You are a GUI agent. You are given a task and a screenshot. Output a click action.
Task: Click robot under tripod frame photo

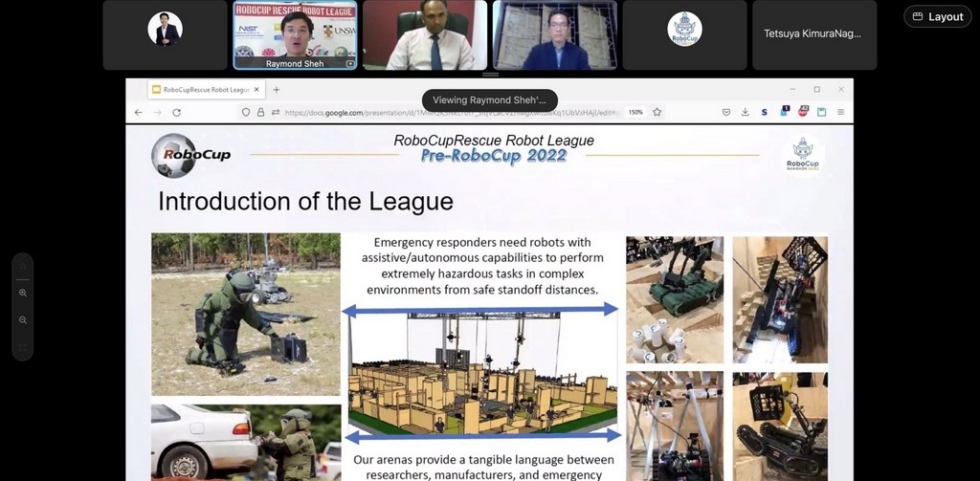click(x=675, y=426)
